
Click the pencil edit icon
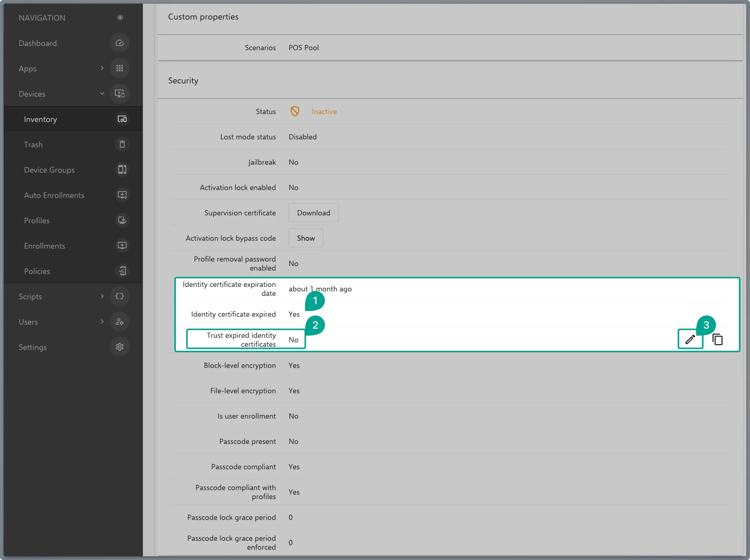pyautogui.click(x=690, y=339)
